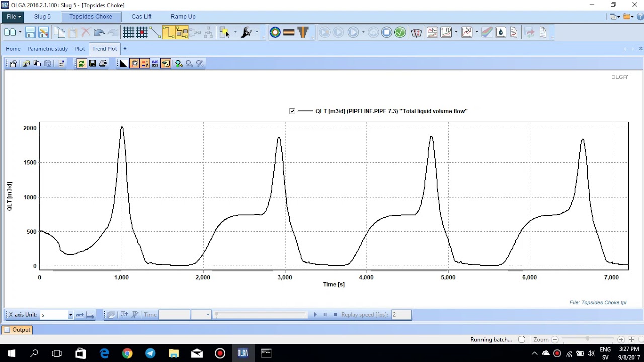Uncheck the QLT total liquid flow series
The image size is (644, 362).
click(x=292, y=111)
